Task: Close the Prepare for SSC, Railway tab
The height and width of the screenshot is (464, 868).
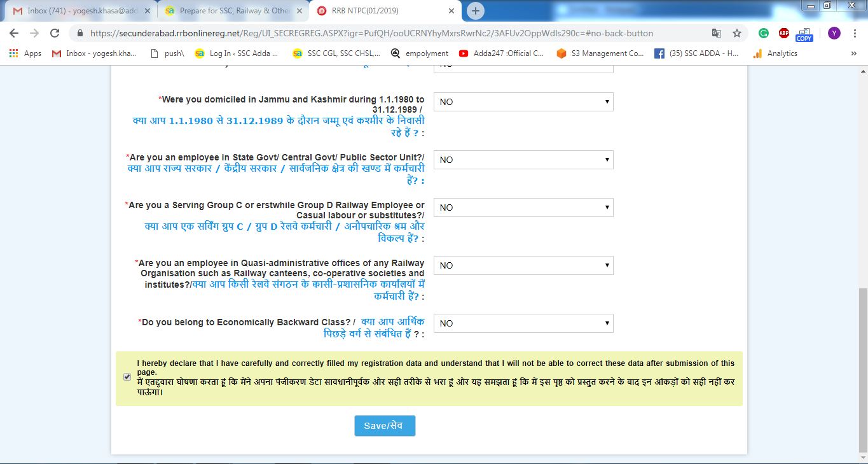Action: click(300, 11)
